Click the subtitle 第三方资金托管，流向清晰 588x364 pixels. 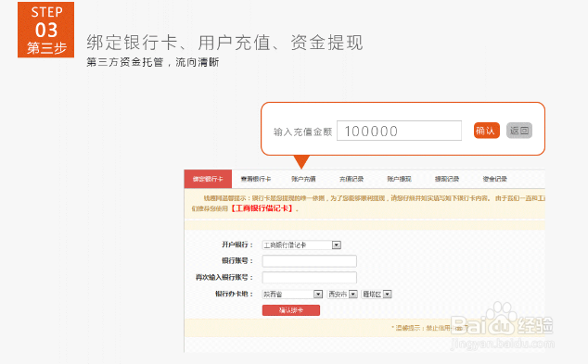pos(153,62)
